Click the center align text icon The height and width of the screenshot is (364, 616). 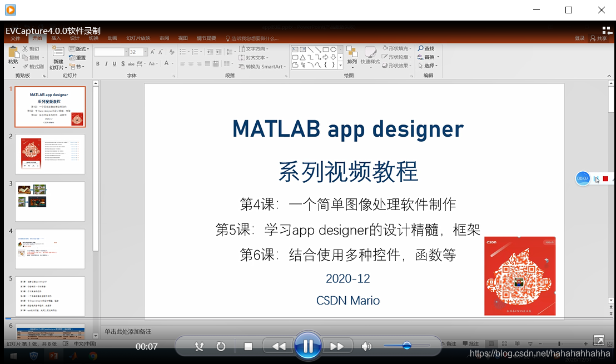pyautogui.click(x=191, y=63)
